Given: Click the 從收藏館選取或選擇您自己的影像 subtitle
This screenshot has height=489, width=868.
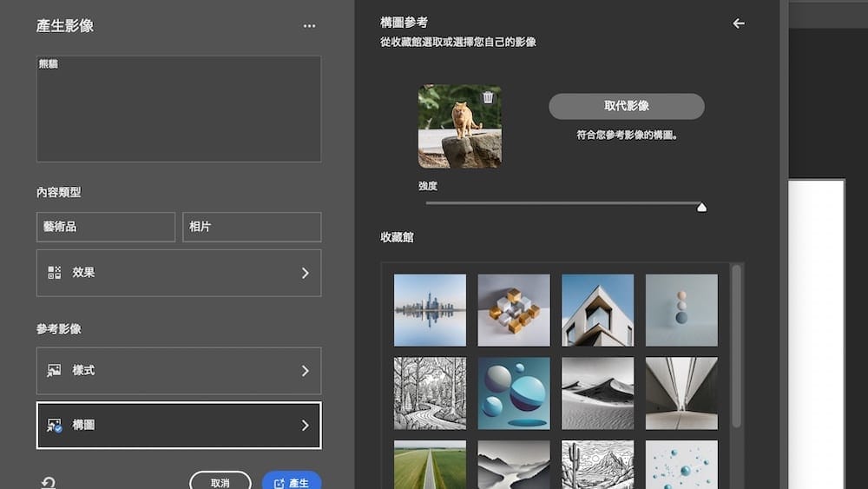Looking at the screenshot, I should (x=457, y=42).
